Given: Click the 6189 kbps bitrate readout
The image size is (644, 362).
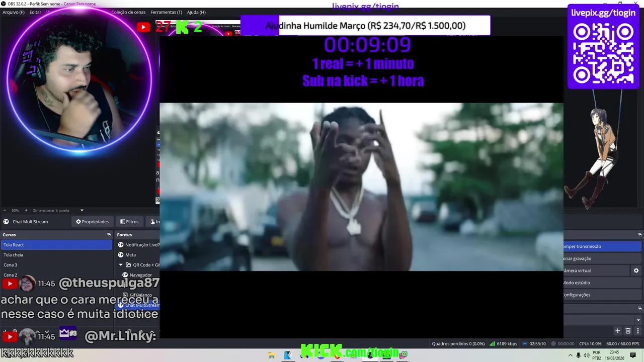Looking at the screenshot, I should click(507, 344).
